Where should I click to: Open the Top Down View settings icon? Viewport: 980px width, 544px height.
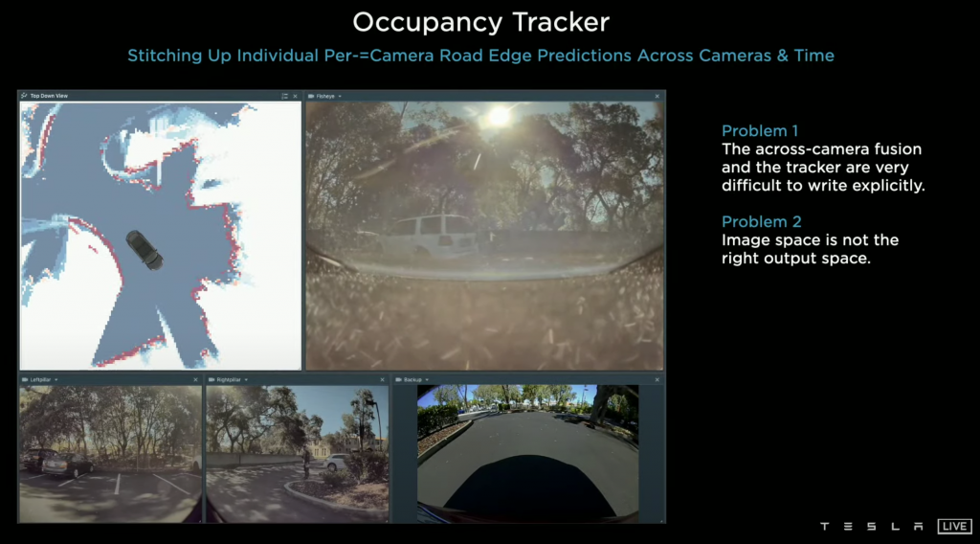tap(284, 97)
